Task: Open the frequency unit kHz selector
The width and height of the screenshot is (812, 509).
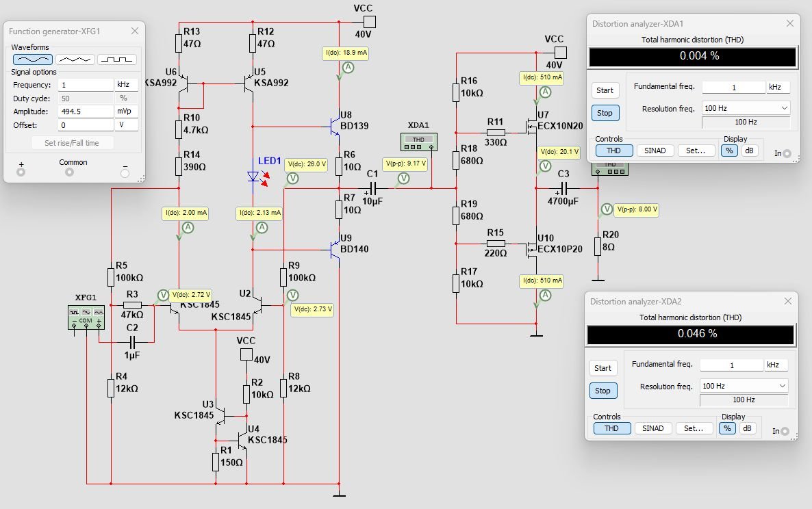Action: 127,84
